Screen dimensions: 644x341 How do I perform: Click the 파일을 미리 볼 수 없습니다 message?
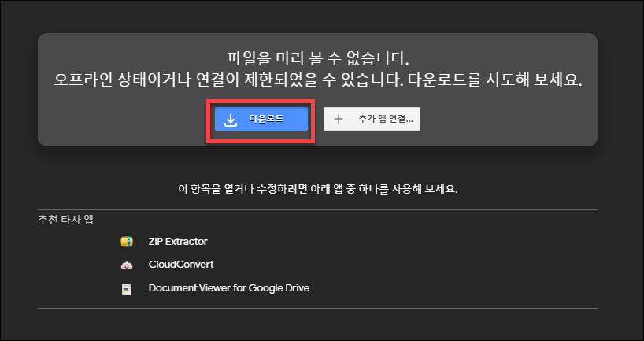pos(317,59)
